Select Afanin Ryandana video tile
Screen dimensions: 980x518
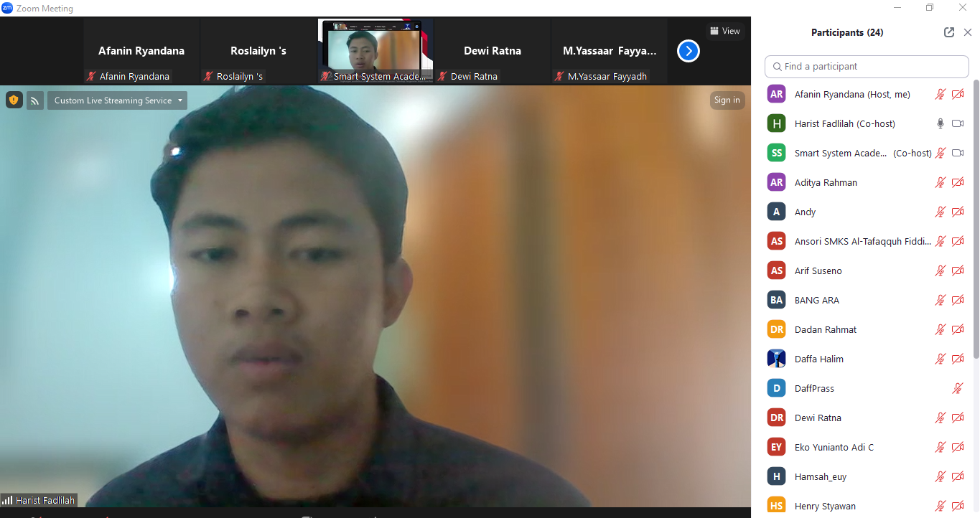click(141, 52)
